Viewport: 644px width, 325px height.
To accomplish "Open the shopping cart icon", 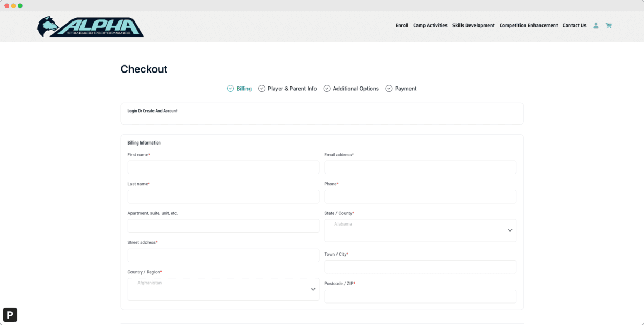I will tap(609, 25).
